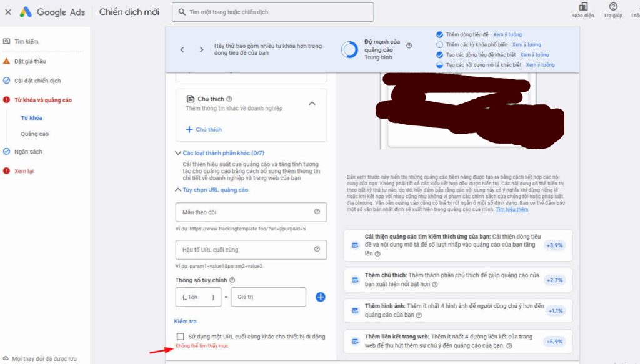Click help icon next to Thông số tùy chỉnh
The image size is (640, 364).
point(232,281)
